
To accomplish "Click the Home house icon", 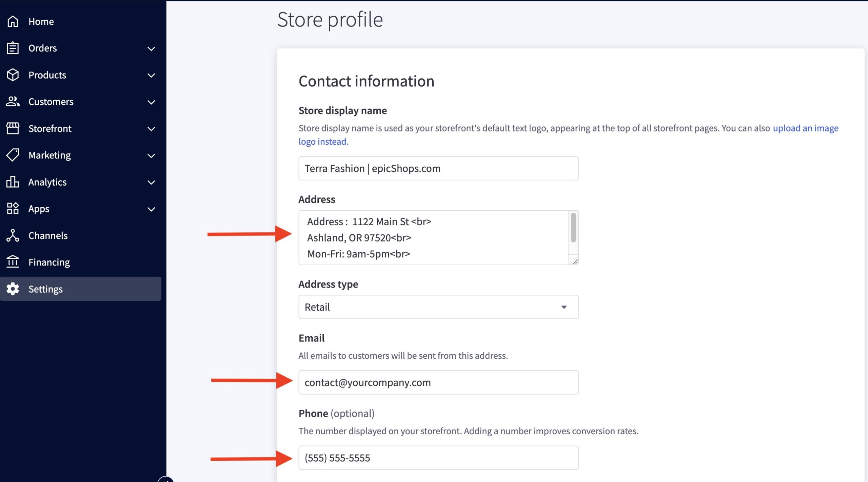I will (13, 21).
